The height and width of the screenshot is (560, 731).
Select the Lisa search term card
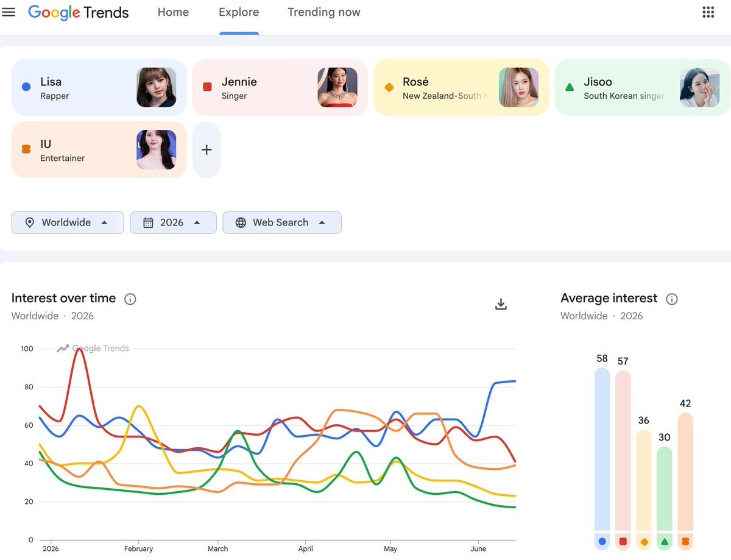tap(99, 87)
